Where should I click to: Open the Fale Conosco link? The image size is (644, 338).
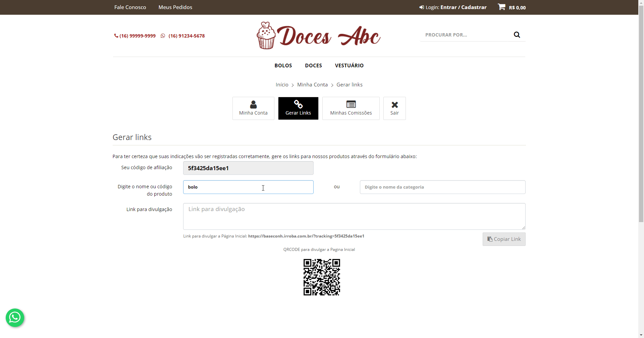(130, 7)
